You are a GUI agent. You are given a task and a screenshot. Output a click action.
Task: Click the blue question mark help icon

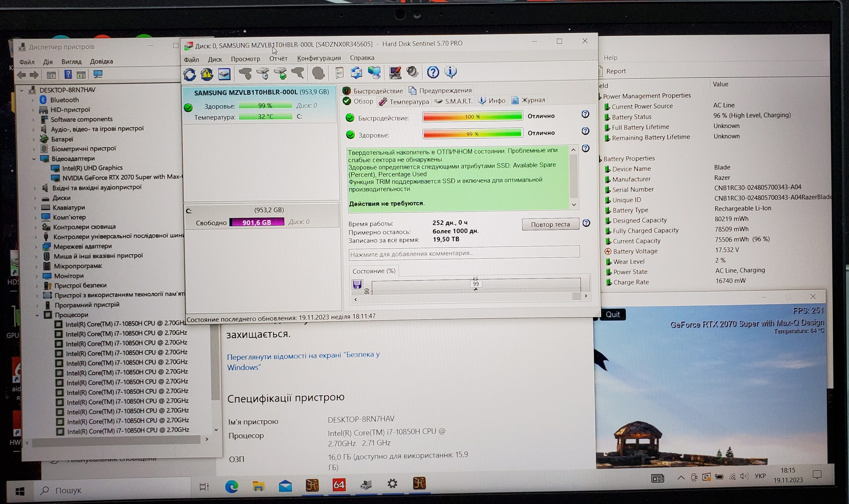coord(433,72)
